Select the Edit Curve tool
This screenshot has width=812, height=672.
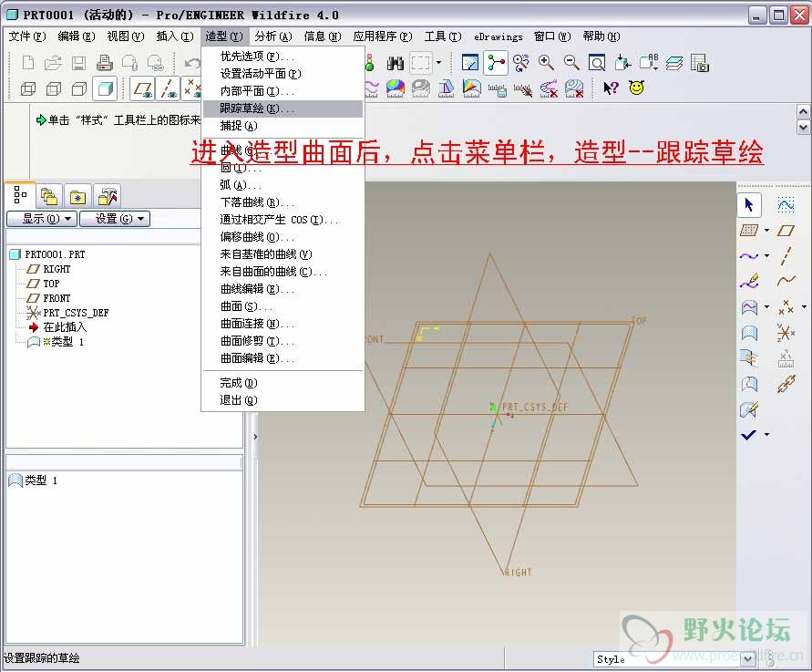[x=749, y=281]
